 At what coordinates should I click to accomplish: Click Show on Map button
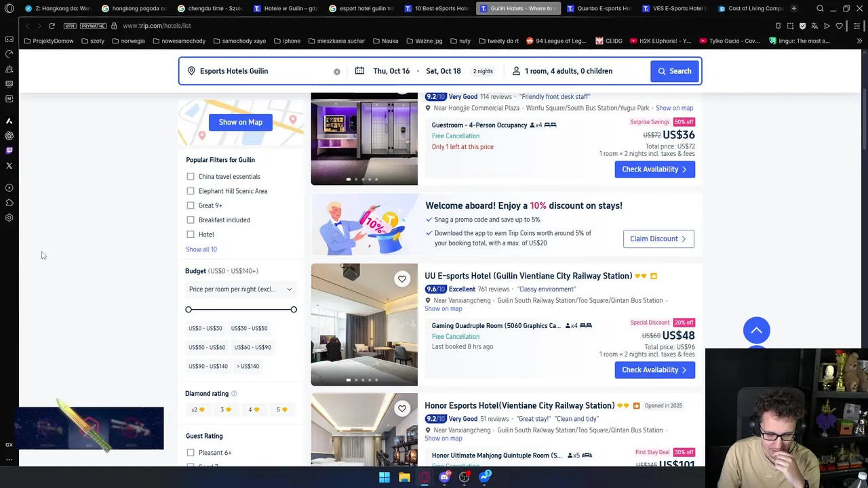point(241,122)
